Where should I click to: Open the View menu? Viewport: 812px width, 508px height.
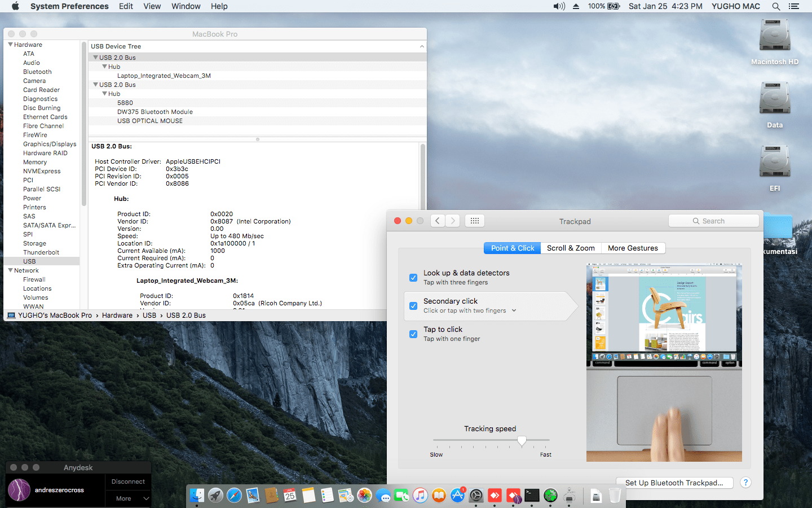(152, 6)
